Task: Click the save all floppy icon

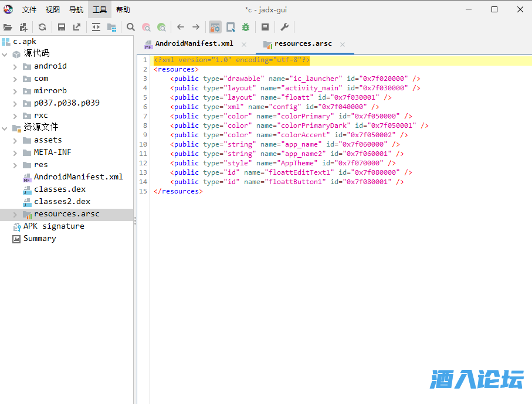Action: (x=62, y=27)
